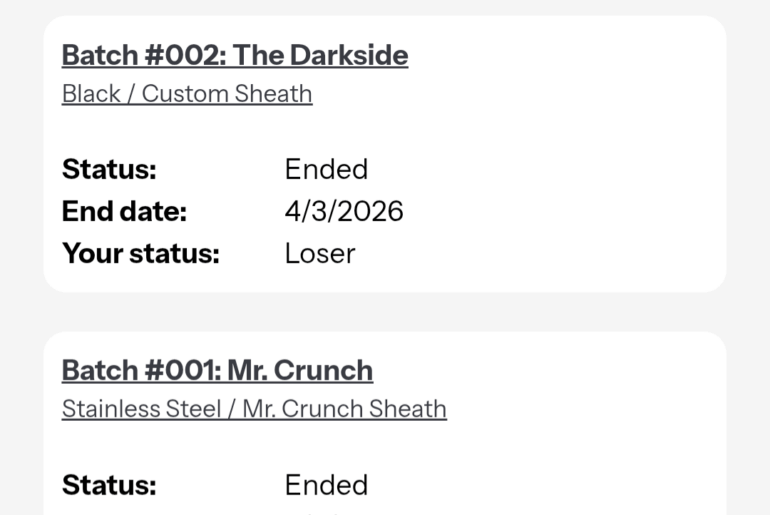
Task: Click the Ended value in The Darkside card
Action: pyautogui.click(x=326, y=170)
